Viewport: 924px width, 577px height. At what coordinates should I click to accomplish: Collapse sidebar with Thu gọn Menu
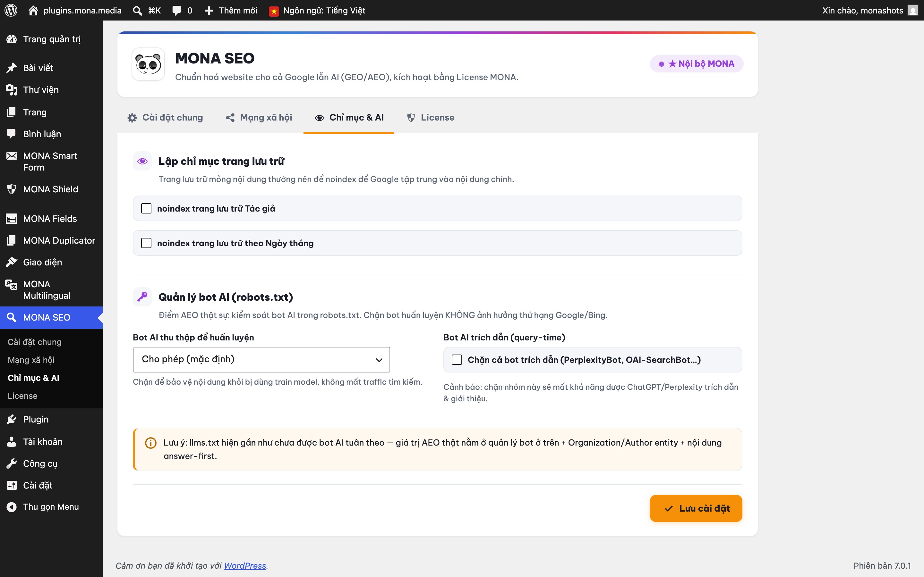coord(51,507)
